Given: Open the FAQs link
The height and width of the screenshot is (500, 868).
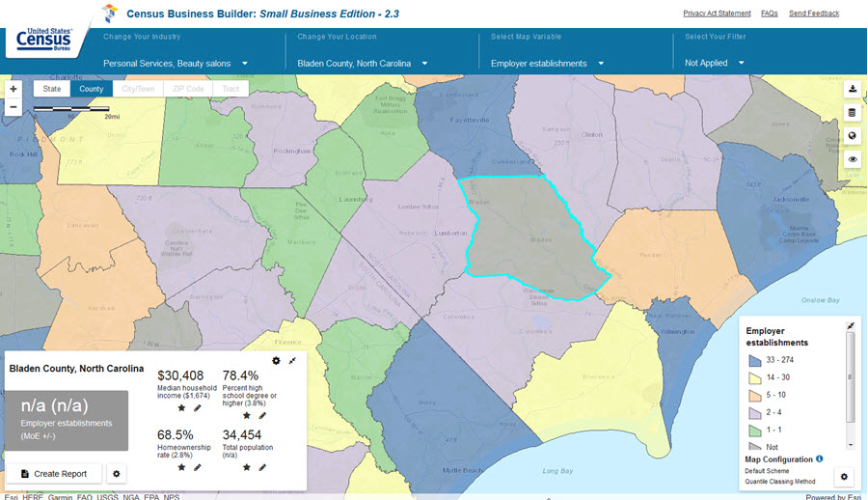Looking at the screenshot, I should (770, 14).
